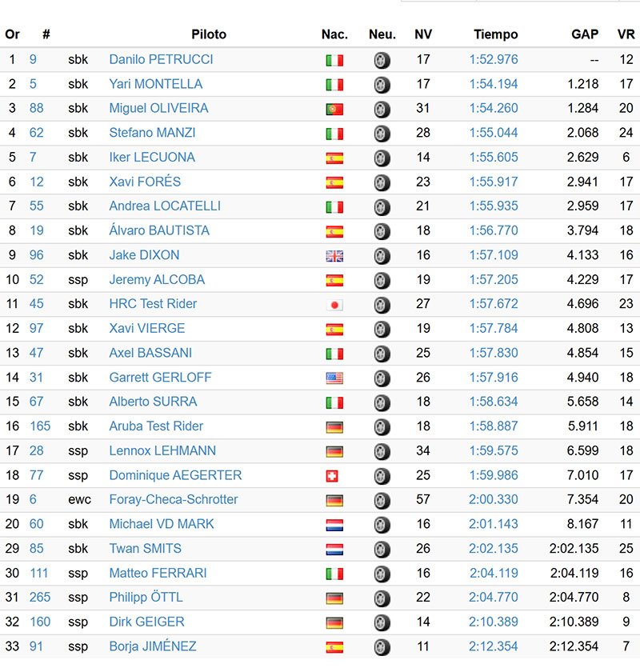Viewport: 640px width, 672px height.
Task: Open Foray-Checa-Schrotter team link
Action: point(174,499)
